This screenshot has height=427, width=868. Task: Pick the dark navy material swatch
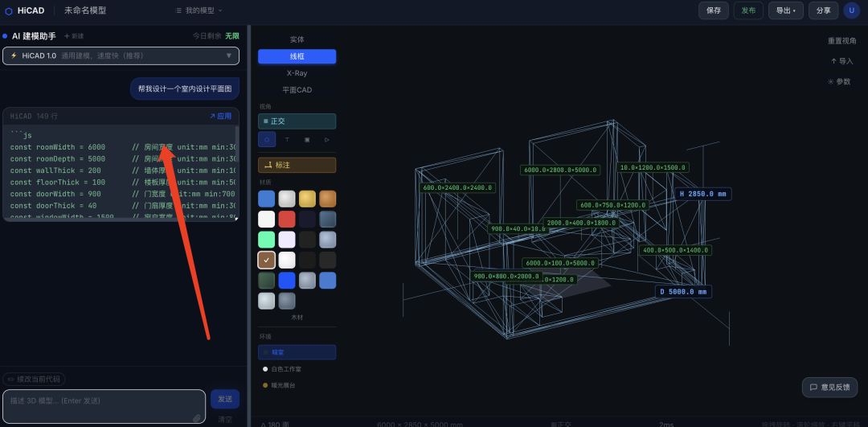tap(307, 220)
